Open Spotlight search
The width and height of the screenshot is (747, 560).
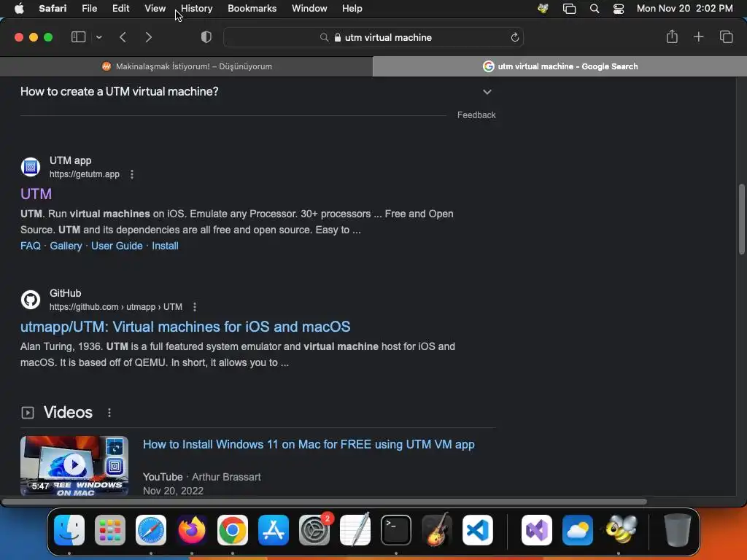pyautogui.click(x=594, y=8)
